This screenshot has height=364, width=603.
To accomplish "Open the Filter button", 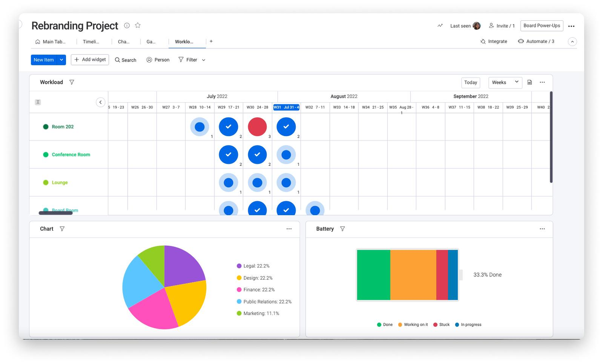I will click(187, 60).
